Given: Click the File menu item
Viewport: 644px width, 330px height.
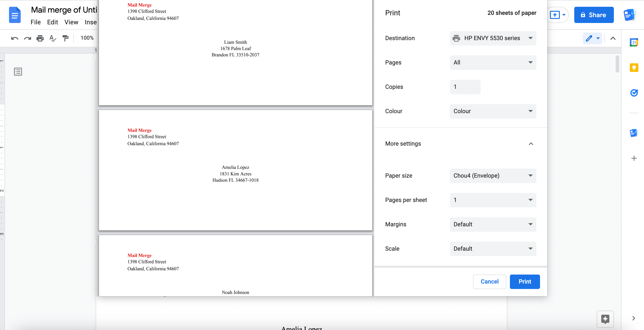Looking at the screenshot, I should pos(35,22).
